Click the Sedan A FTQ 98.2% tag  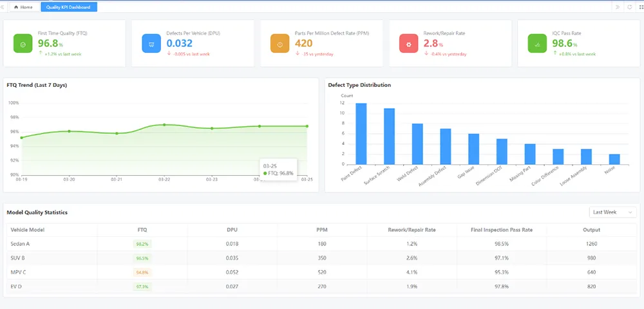coord(142,244)
